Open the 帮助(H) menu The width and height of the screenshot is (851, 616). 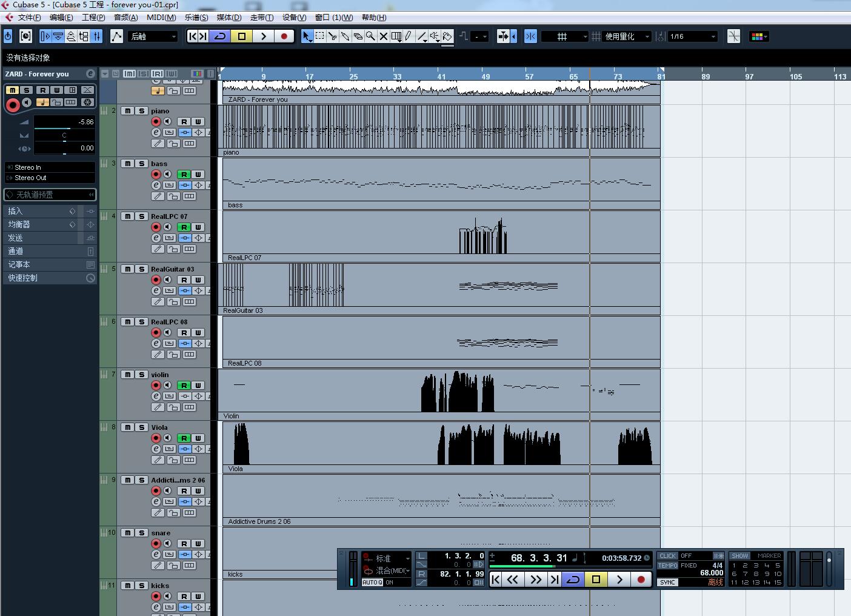(374, 18)
